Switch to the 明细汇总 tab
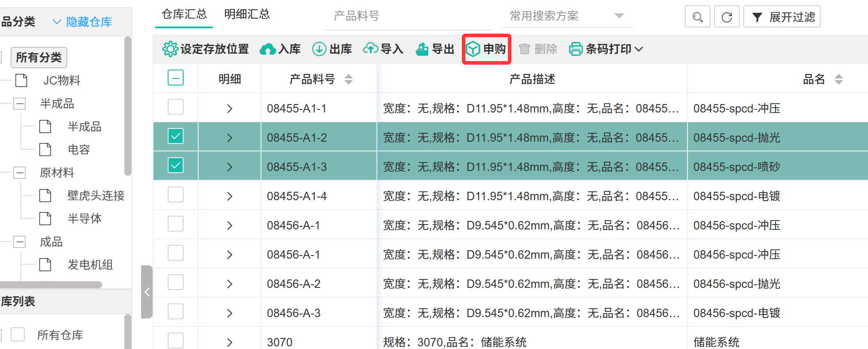The width and height of the screenshot is (868, 349). [x=247, y=15]
